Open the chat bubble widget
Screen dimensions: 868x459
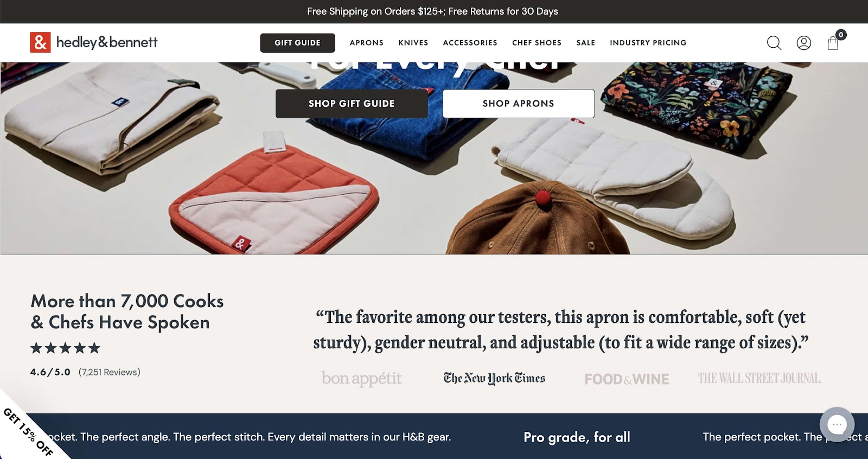tap(837, 424)
